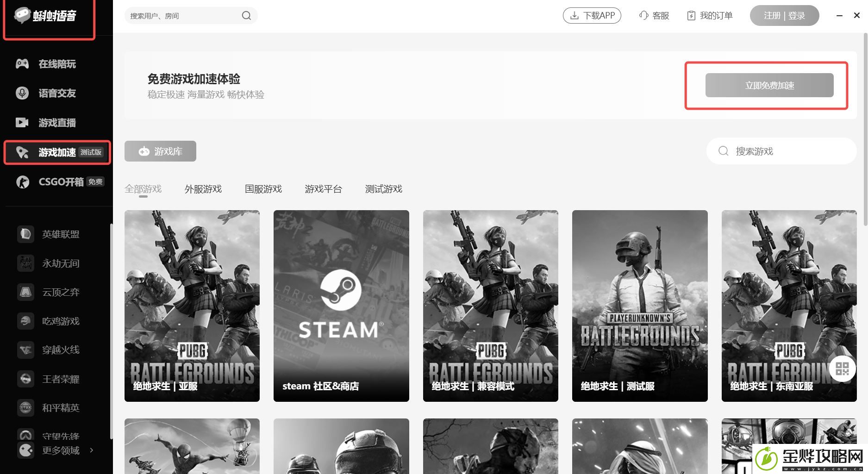Screen dimensions: 868x474
Task: Click the magnifier icon in 搜索游戏 box
Action: 723,151
